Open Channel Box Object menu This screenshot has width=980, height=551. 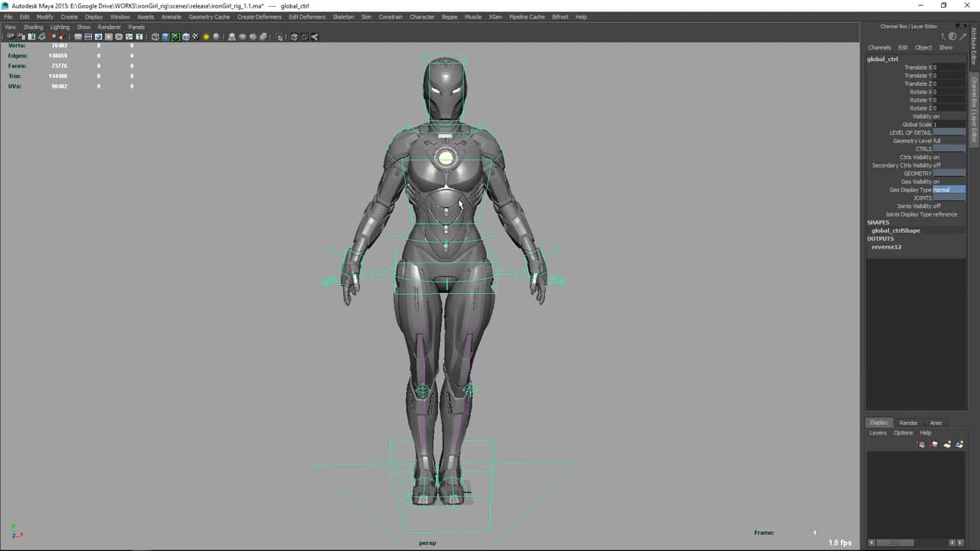(923, 47)
